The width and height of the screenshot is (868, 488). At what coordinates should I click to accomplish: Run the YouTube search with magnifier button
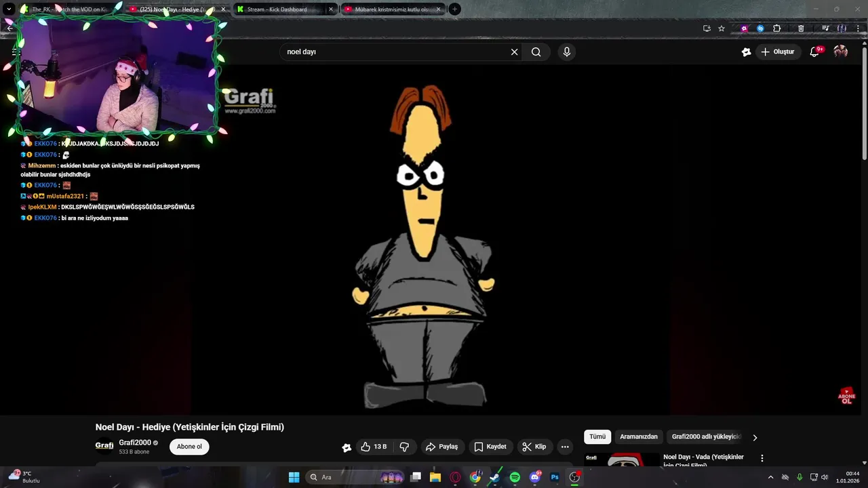coord(536,52)
